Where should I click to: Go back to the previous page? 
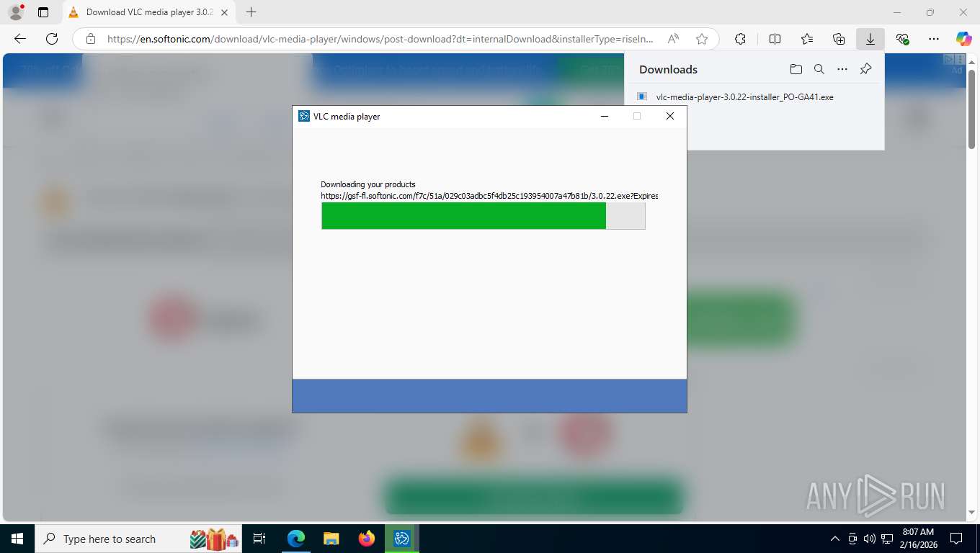tap(20, 39)
